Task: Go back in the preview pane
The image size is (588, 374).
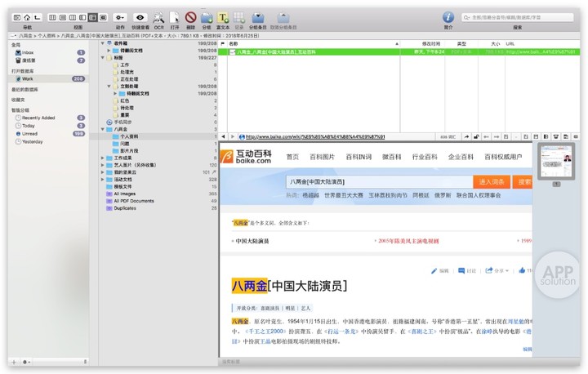Action: point(224,137)
